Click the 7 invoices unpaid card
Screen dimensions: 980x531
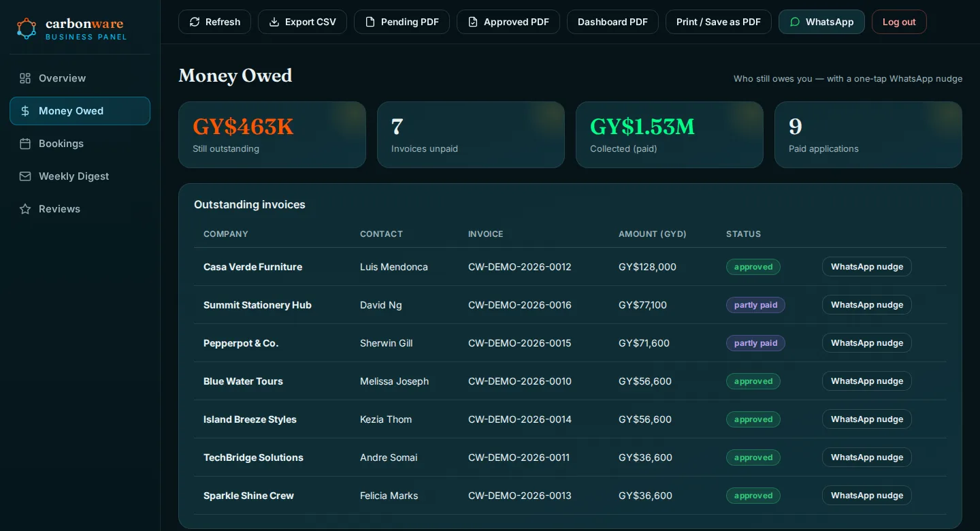click(x=471, y=135)
